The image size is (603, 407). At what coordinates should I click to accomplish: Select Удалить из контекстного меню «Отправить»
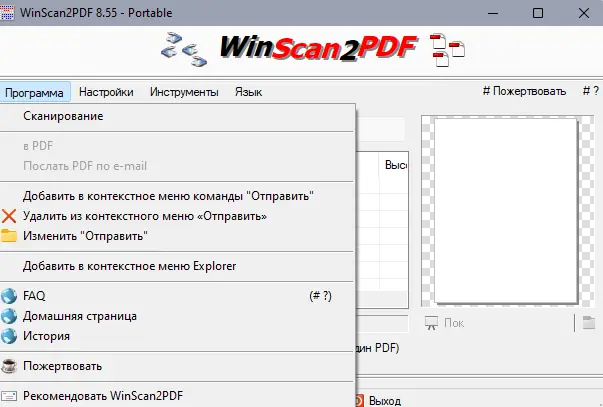tap(177, 216)
